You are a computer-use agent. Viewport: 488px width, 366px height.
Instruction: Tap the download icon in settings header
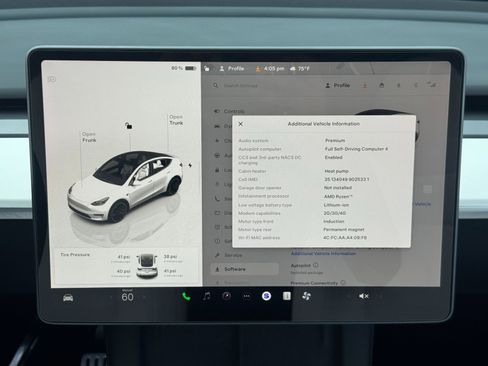(x=365, y=86)
